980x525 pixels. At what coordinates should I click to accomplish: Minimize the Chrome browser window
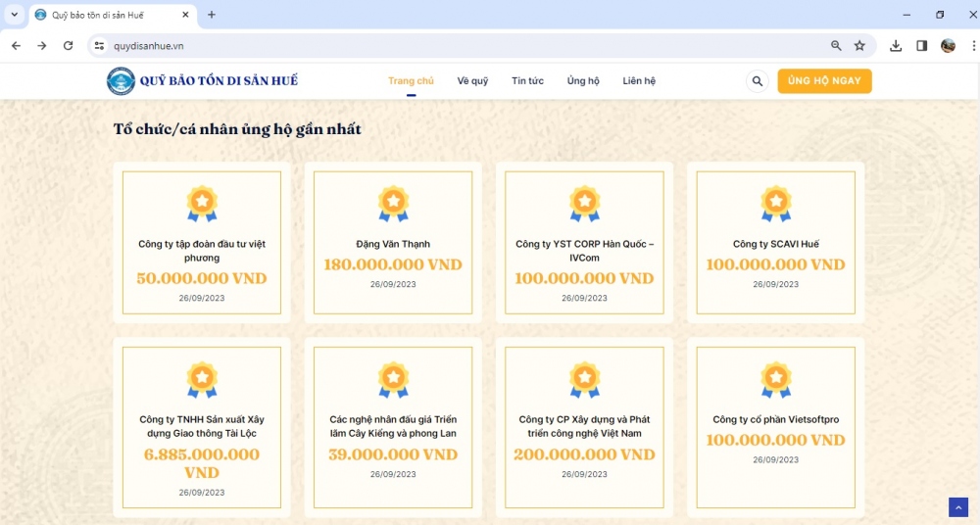(906, 15)
